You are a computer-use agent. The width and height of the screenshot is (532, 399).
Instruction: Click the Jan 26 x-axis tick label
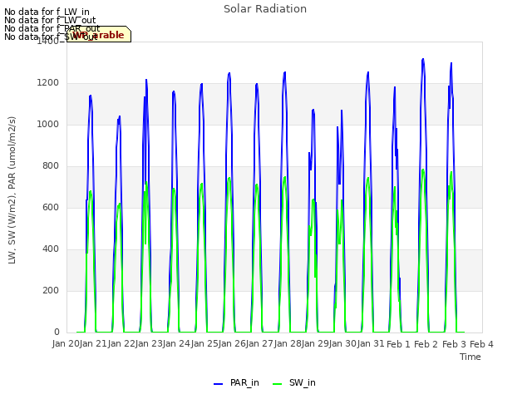232,344
